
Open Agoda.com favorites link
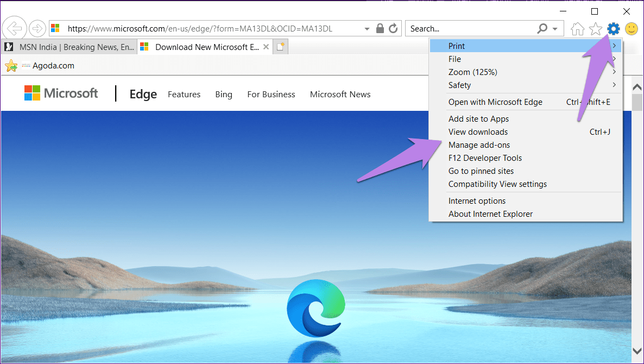coord(53,66)
